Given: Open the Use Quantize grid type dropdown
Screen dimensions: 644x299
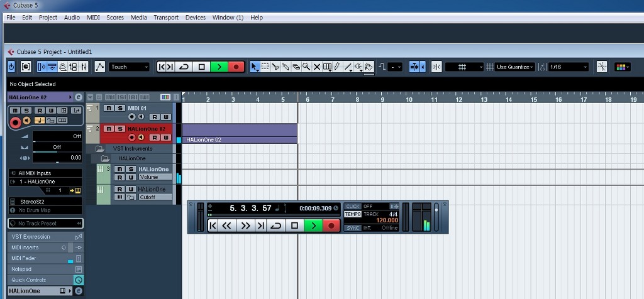Looking at the screenshot, I should point(515,67).
